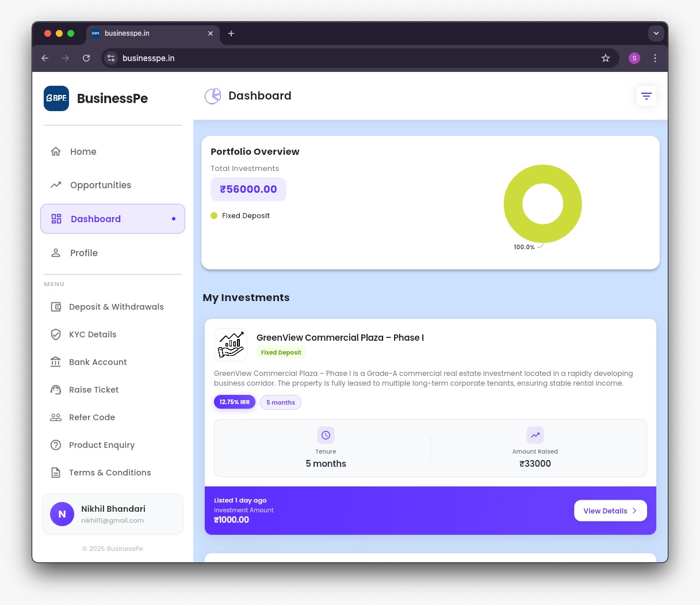This screenshot has width=700, height=605.
Task: Click the Product Enquiry question mark icon
Action: point(56,444)
